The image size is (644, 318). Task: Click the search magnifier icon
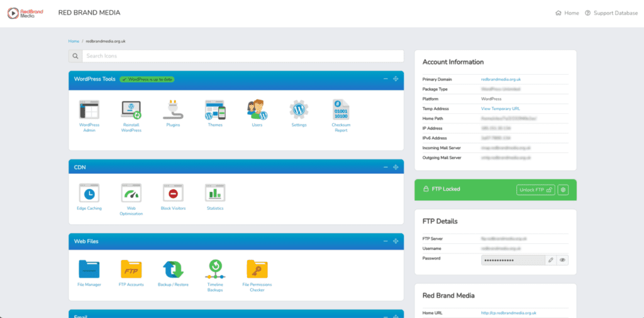click(x=75, y=56)
